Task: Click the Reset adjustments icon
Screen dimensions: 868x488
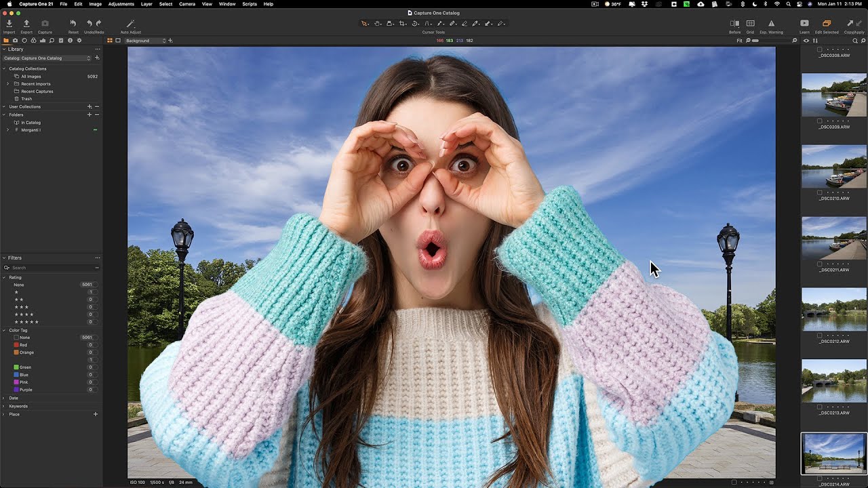Action: [x=73, y=24]
